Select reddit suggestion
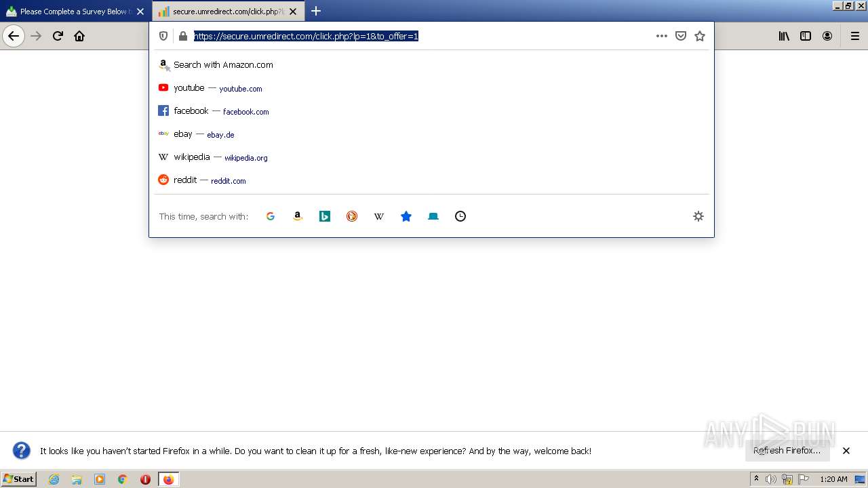The width and height of the screenshot is (868, 488). pyautogui.click(x=431, y=180)
